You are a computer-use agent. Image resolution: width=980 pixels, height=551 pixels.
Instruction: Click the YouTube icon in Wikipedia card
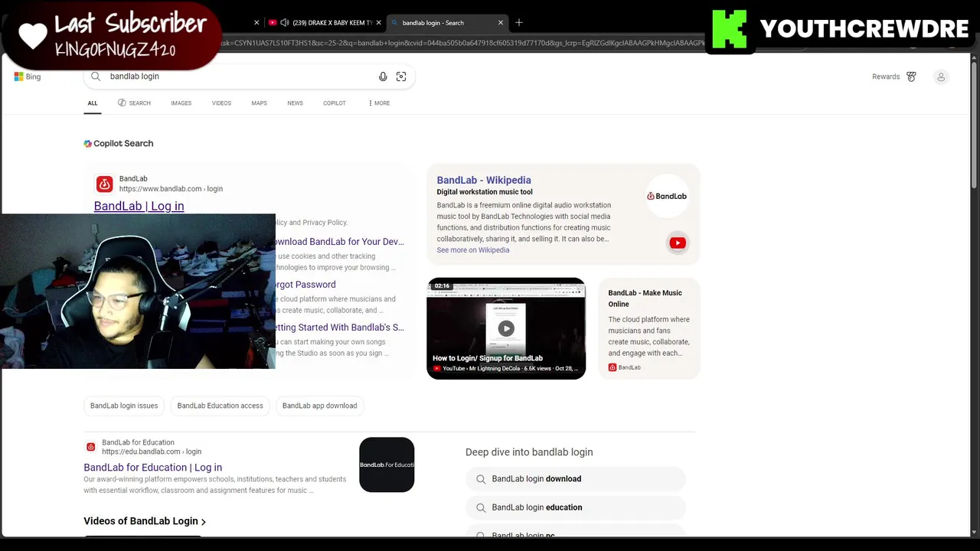click(x=678, y=243)
